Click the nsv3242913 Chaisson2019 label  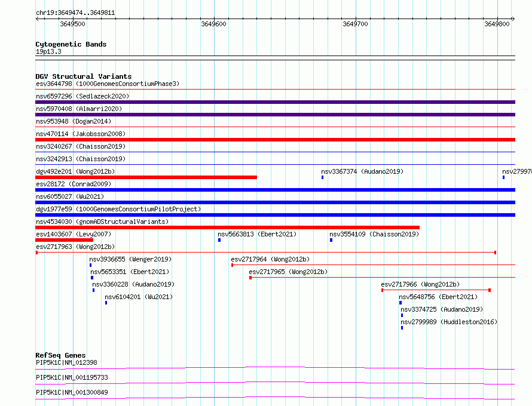81,159
